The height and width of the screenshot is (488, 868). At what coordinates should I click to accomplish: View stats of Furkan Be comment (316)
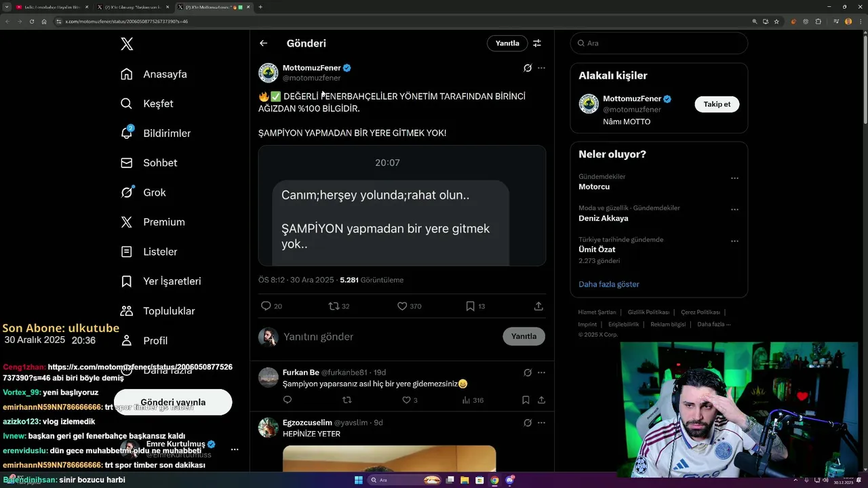(473, 401)
